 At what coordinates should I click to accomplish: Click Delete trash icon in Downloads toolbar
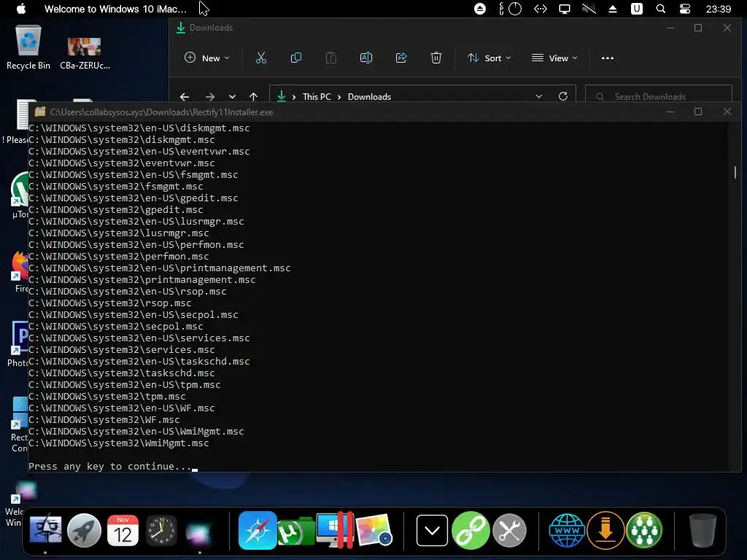(436, 58)
